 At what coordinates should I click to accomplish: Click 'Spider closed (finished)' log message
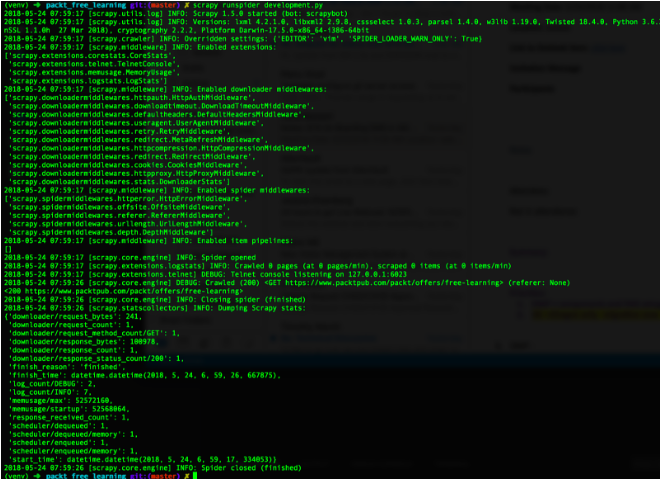pos(251,468)
